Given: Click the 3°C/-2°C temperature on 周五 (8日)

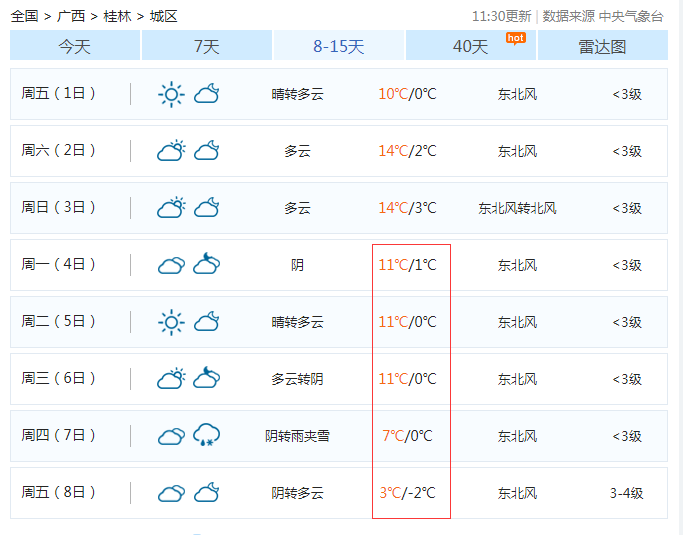Looking at the screenshot, I should (407, 493).
